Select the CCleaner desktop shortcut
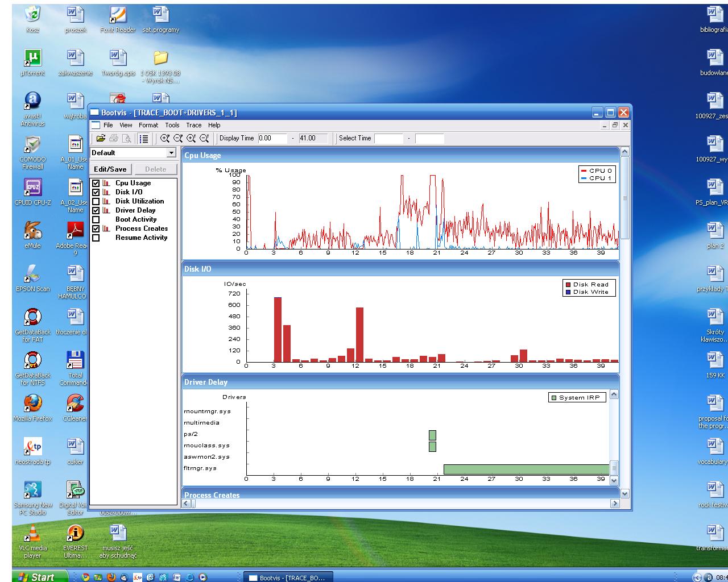 75,408
